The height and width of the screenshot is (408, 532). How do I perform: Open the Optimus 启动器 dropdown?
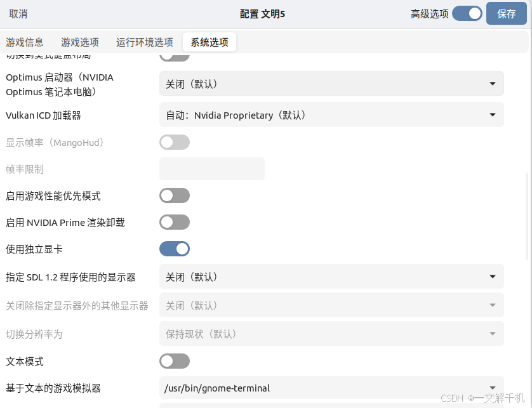click(331, 83)
